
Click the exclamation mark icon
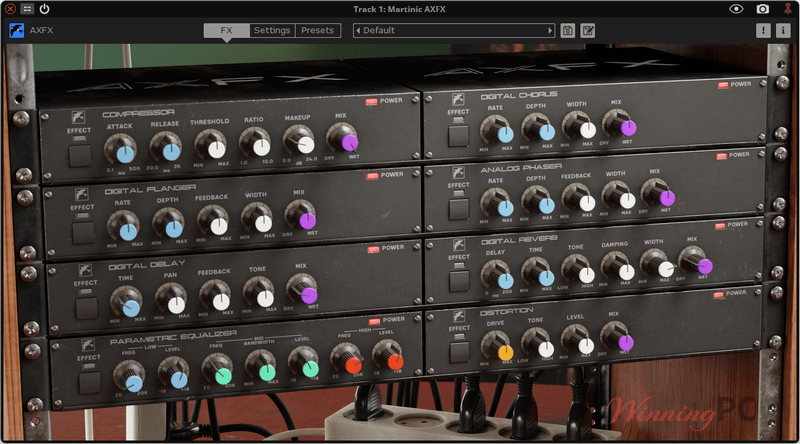pos(763,30)
